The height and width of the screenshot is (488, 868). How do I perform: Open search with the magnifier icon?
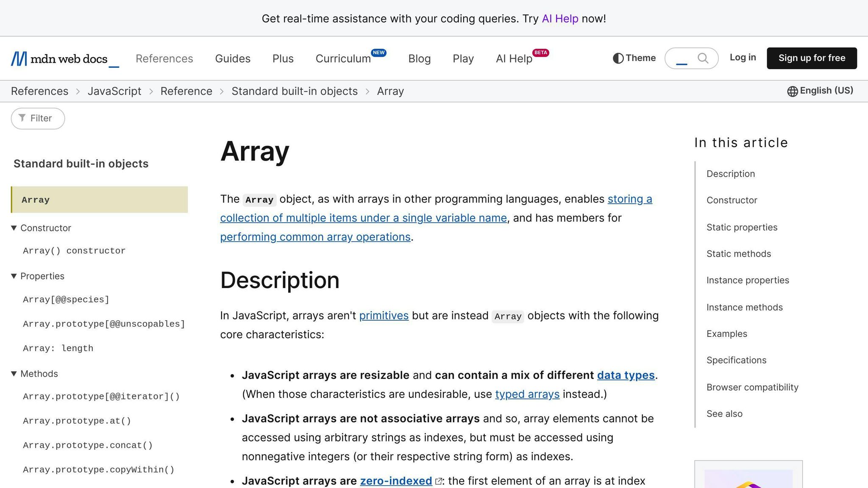(x=703, y=58)
